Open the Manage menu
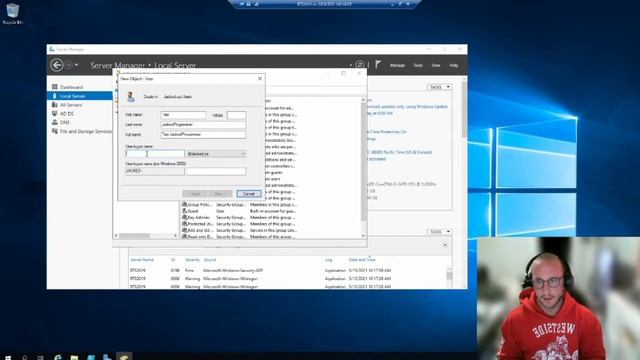 (397, 65)
